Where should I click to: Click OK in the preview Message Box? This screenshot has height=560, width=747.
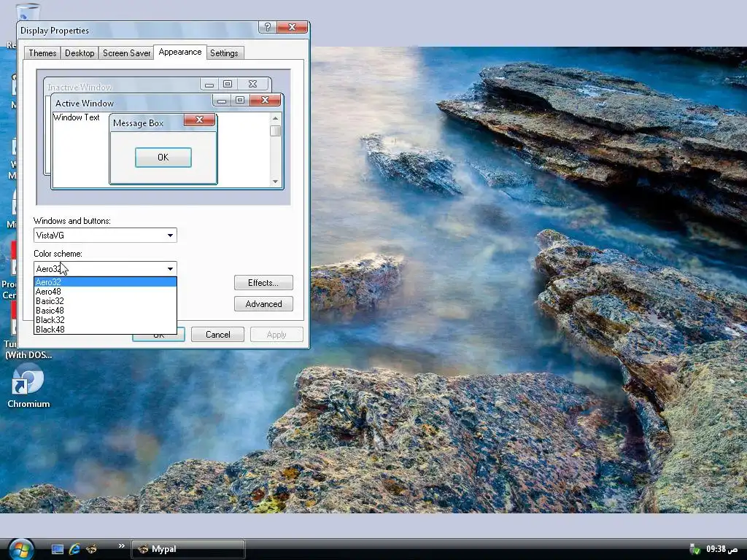[x=163, y=157]
